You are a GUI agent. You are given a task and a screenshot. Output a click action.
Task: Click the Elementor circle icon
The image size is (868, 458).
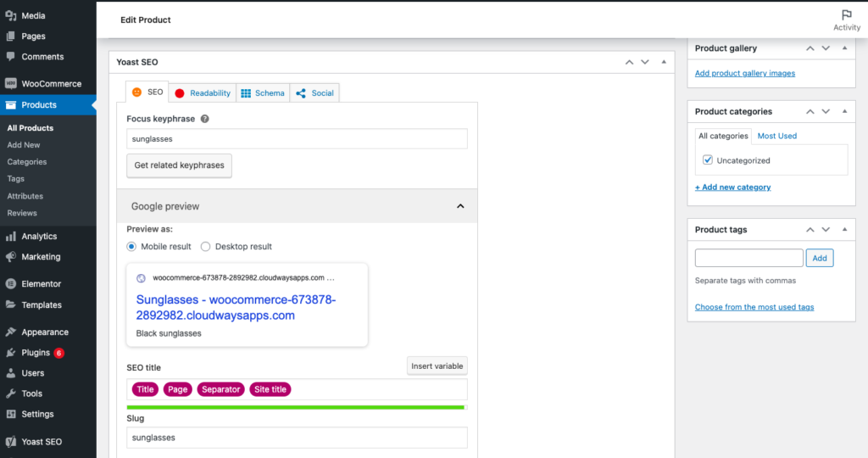[x=10, y=283]
